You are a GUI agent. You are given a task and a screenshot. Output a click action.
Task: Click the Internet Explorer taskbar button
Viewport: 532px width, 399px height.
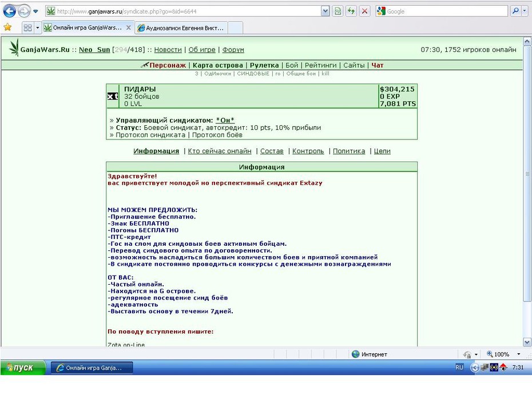coord(92,368)
